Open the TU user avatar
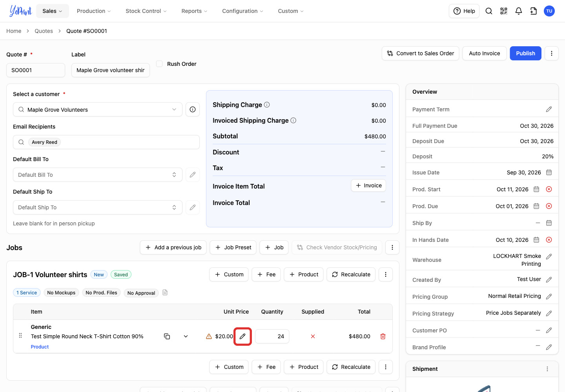This screenshot has width=565, height=392. coord(549,11)
